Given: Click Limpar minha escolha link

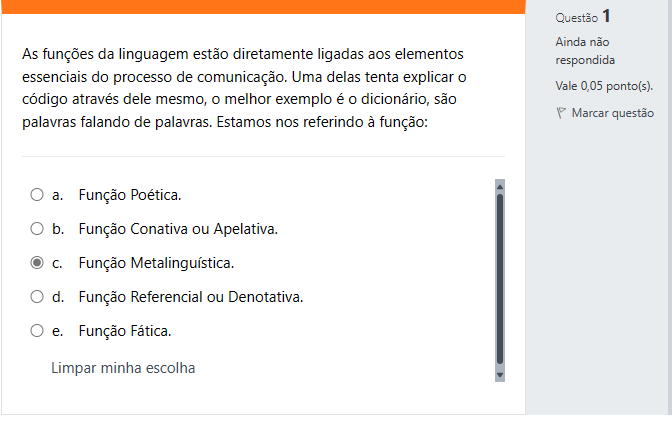Looking at the screenshot, I should (123, 368).
